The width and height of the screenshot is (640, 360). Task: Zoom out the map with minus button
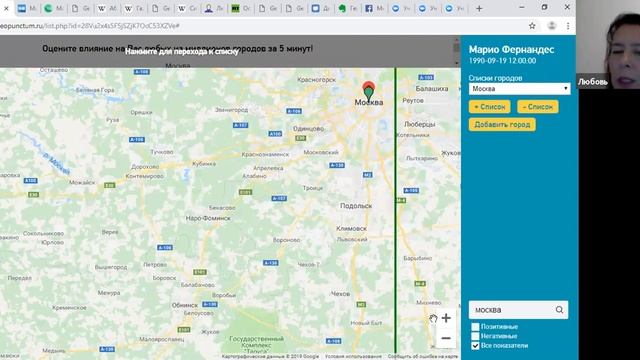pyautogui.click(x=446, y=338)
